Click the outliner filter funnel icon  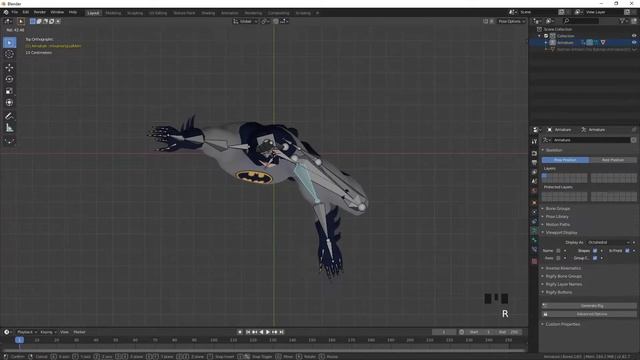coord(622,21)
